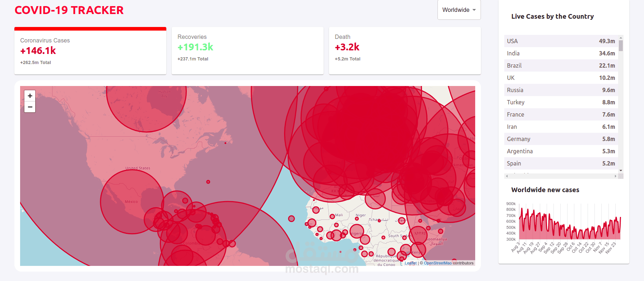
Task: Click the México circle on the map
Action: click(133, 201)
